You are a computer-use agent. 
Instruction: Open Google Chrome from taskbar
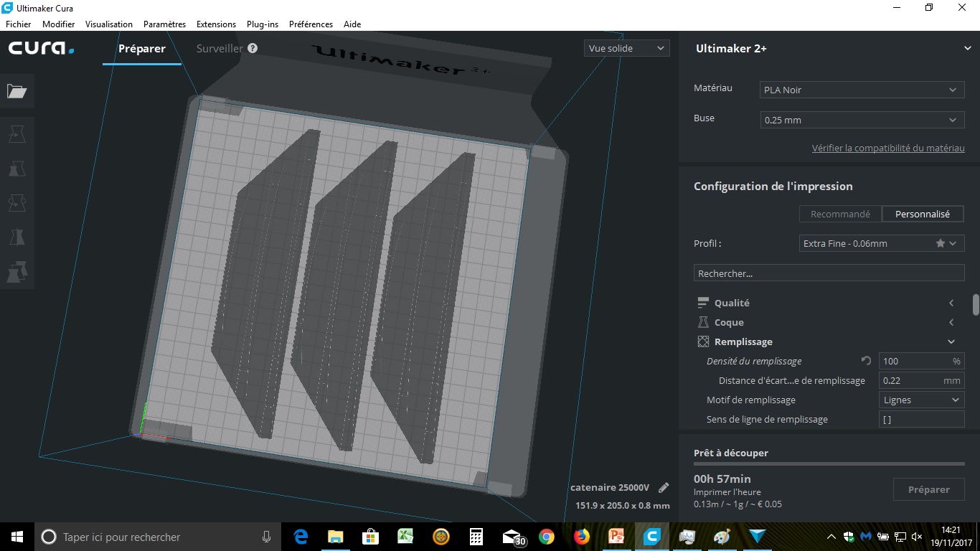pos(547,537)
